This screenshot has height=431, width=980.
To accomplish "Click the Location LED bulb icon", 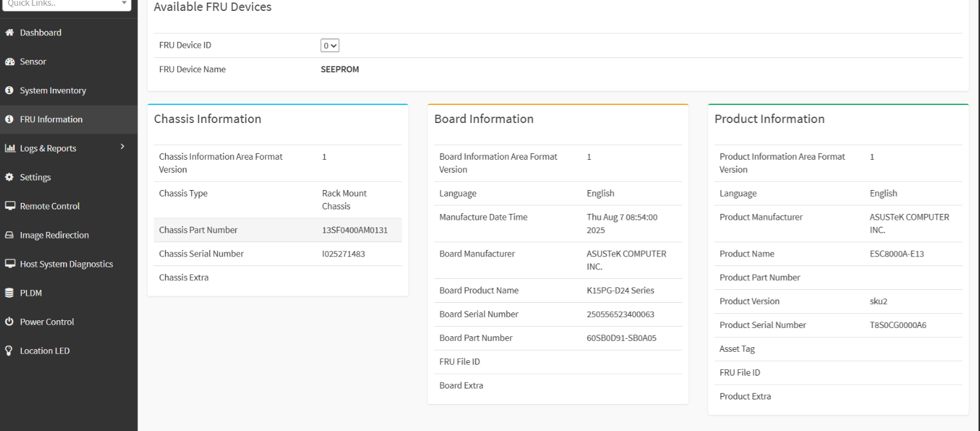I will tap(10, 351).
